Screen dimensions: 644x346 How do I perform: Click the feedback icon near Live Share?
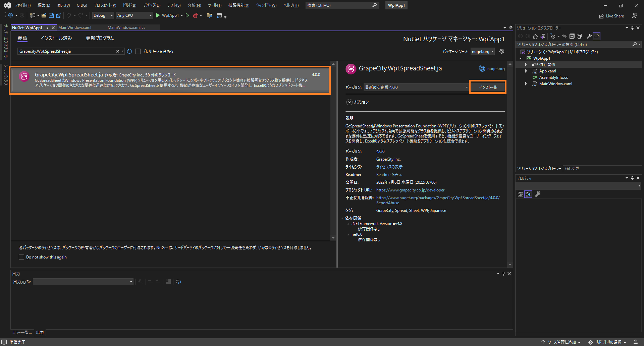click(635, 16)
